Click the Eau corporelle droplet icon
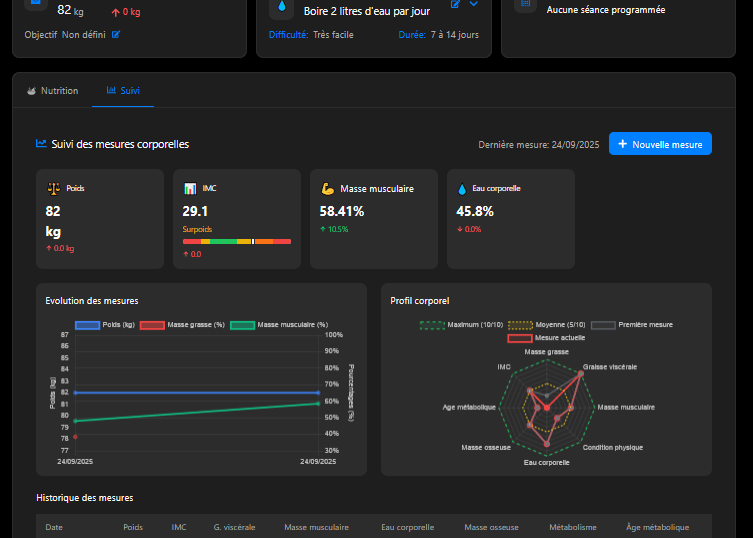This screenshot has height=538, width=753. 462,189
